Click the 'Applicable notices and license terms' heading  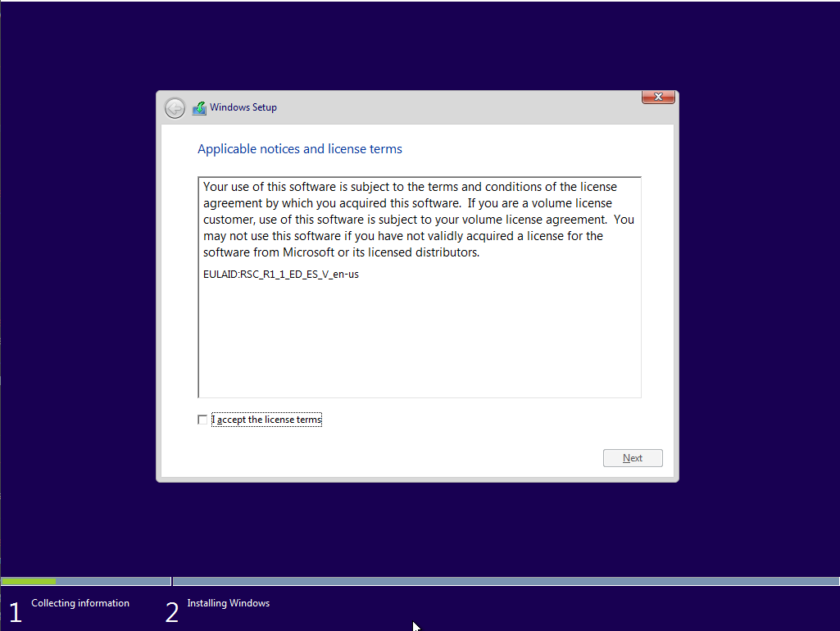coord(299,149)
